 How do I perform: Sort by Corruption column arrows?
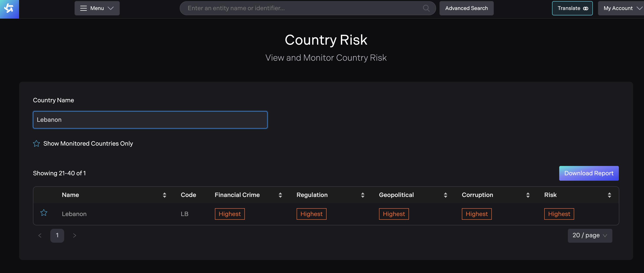pyautogui.click(x=528, y=195)
